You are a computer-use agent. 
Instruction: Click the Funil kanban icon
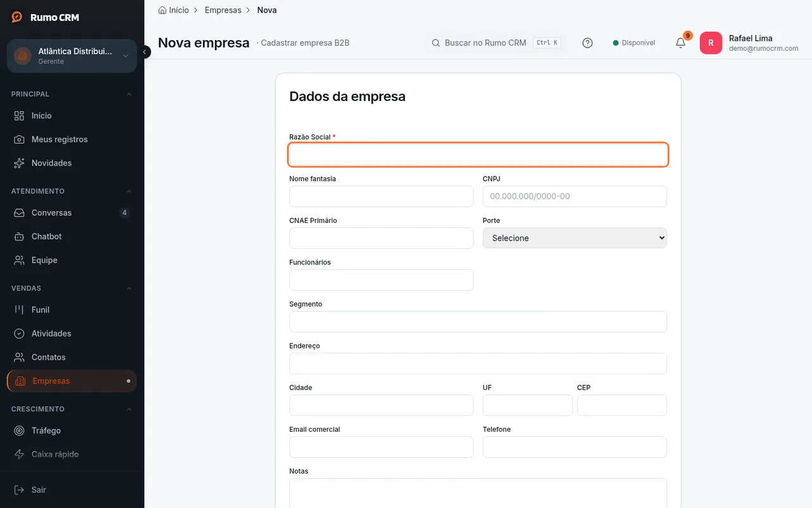(x=20, y=310)
